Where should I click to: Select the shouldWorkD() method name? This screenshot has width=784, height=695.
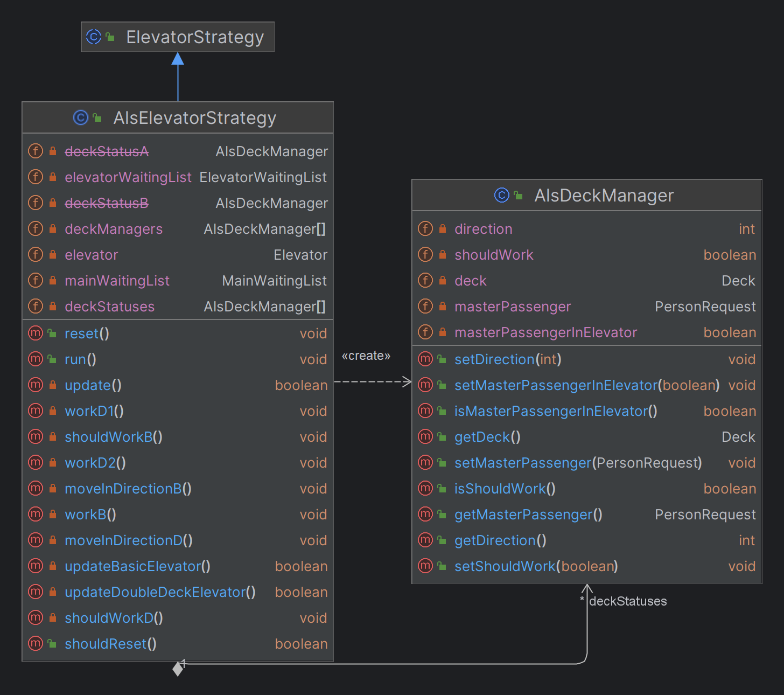114,618
